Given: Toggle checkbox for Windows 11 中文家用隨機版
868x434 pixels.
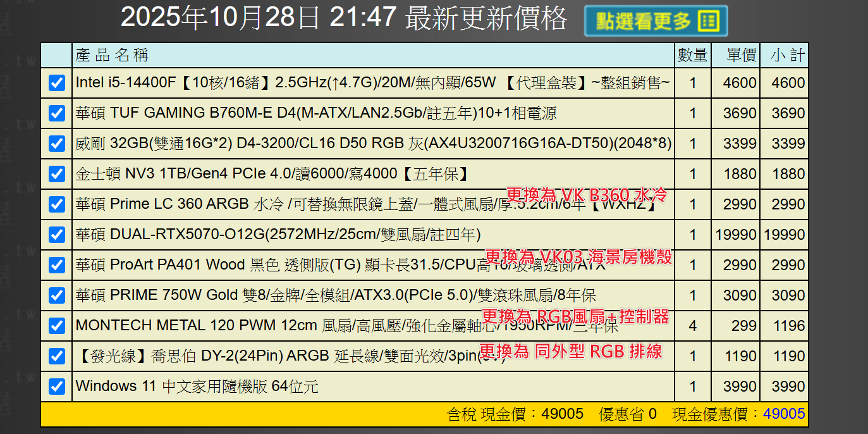Looking at the screenshot, I should (57, 387).
